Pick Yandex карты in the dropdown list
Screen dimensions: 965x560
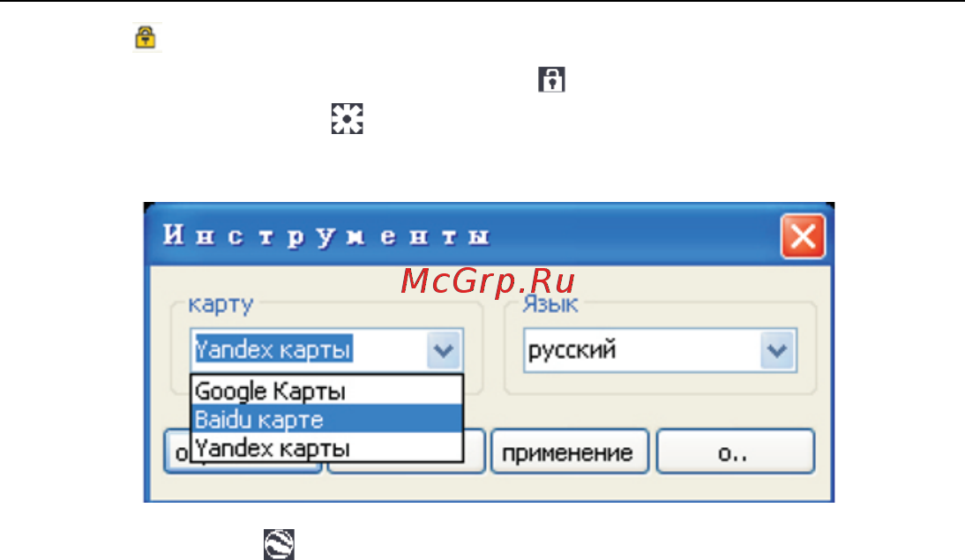tap(326, 447)
